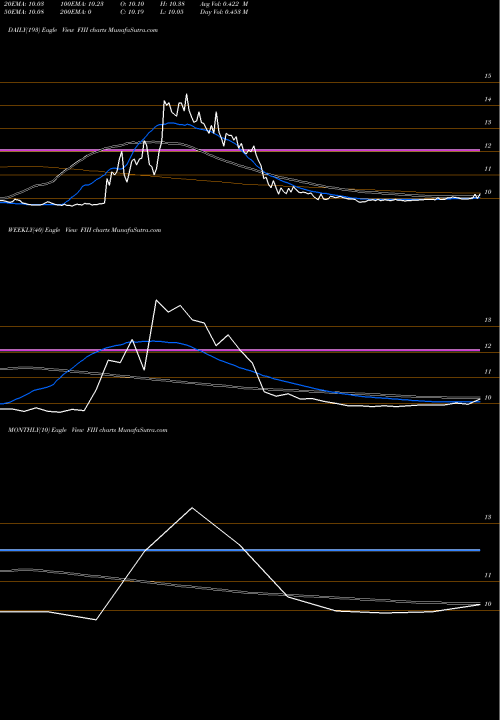Select the close price 'C:' reading
Screen dimensions: 500x720
[132, 12]
